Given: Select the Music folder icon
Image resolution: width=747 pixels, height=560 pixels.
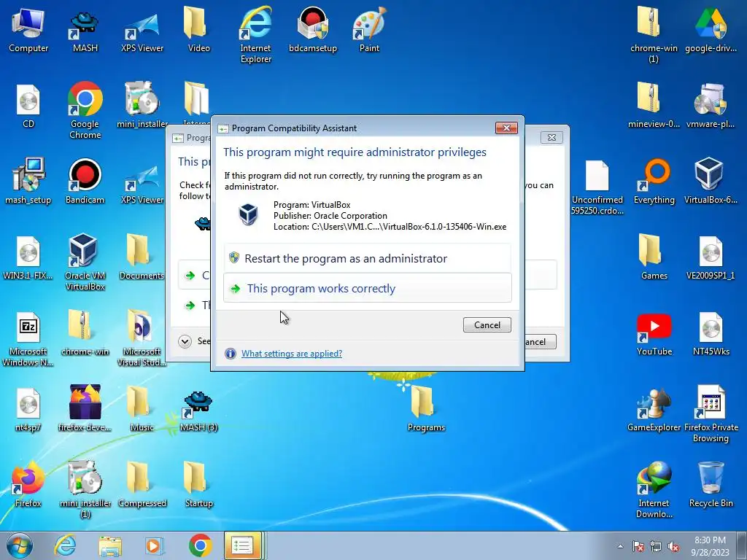Looking at the screenshot, I should 141,408.
